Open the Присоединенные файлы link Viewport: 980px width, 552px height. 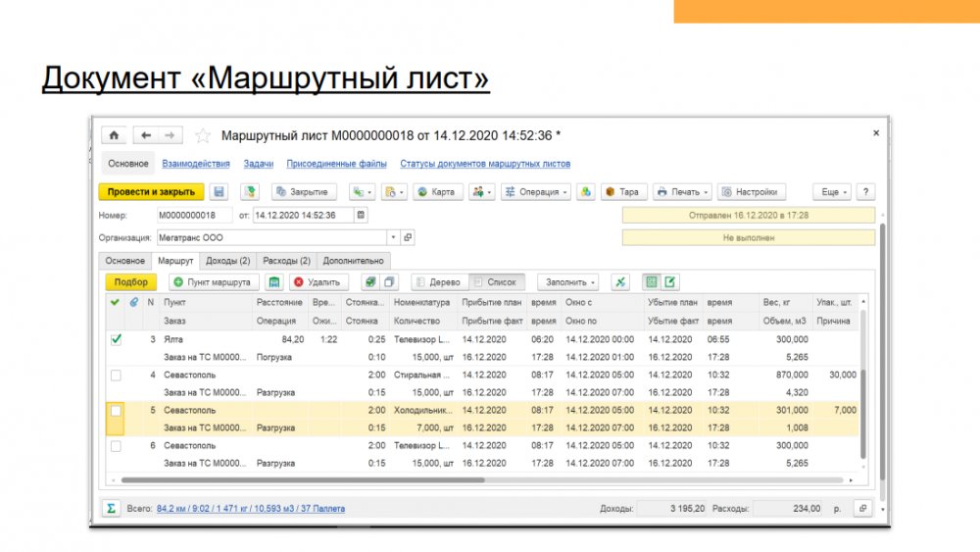pyautogui.click(x=337, y=164)
